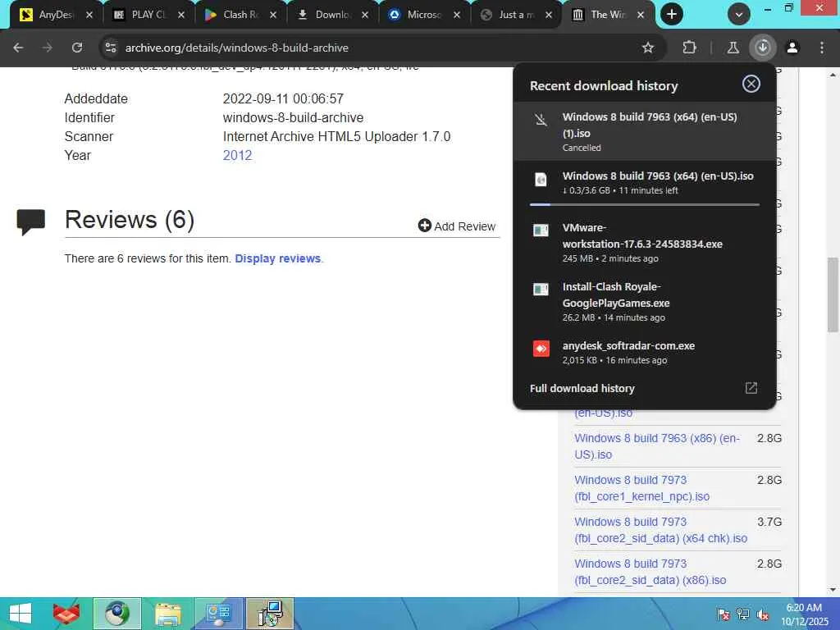The height and width of the screenshot is (630, 840).
Task: Select the in-progress Windows 8 build 7963 download
Action: (x=645, y=186)
